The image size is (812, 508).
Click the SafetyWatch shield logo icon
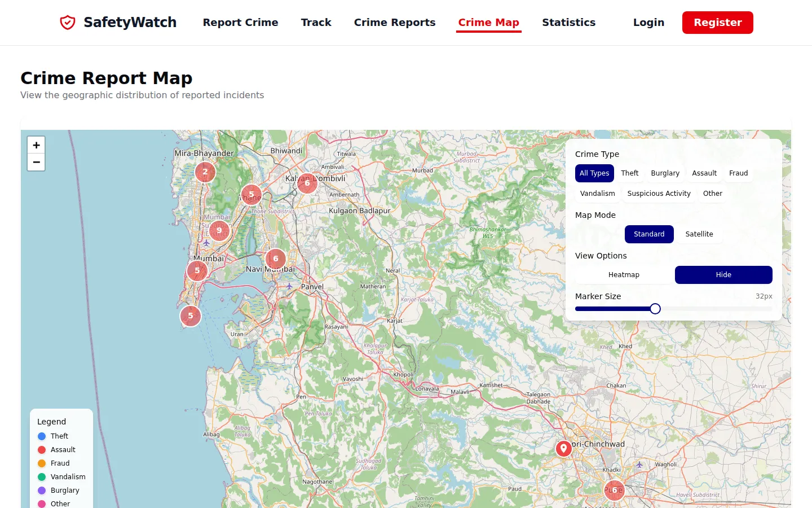click(x=68, y=23)
